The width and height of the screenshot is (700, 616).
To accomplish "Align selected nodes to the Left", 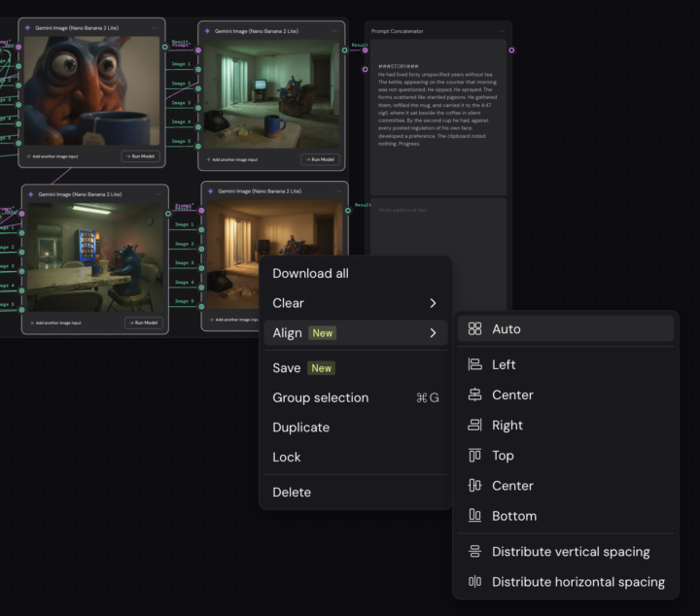I will tap(566, 364).
